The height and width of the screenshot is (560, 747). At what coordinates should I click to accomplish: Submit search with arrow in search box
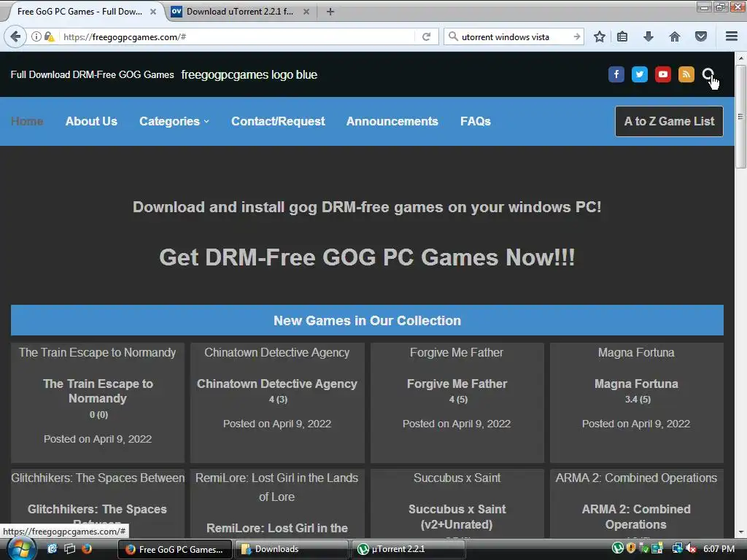(576, 36)
